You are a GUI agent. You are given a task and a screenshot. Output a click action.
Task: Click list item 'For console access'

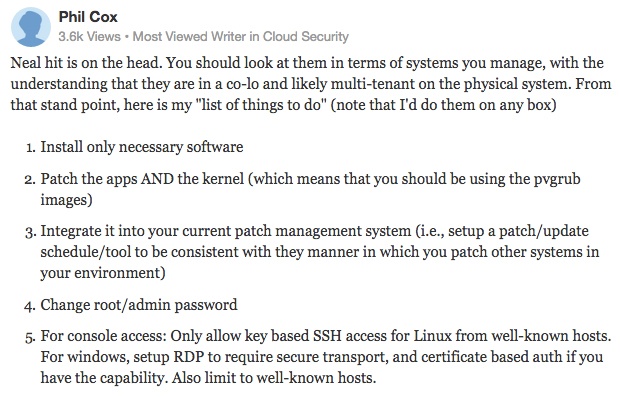pos(326,357)
